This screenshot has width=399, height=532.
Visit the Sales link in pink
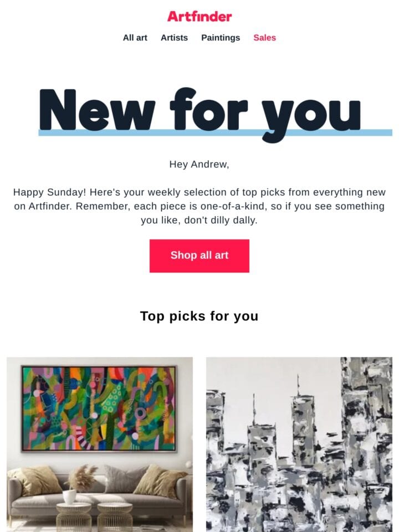(265, 38)
